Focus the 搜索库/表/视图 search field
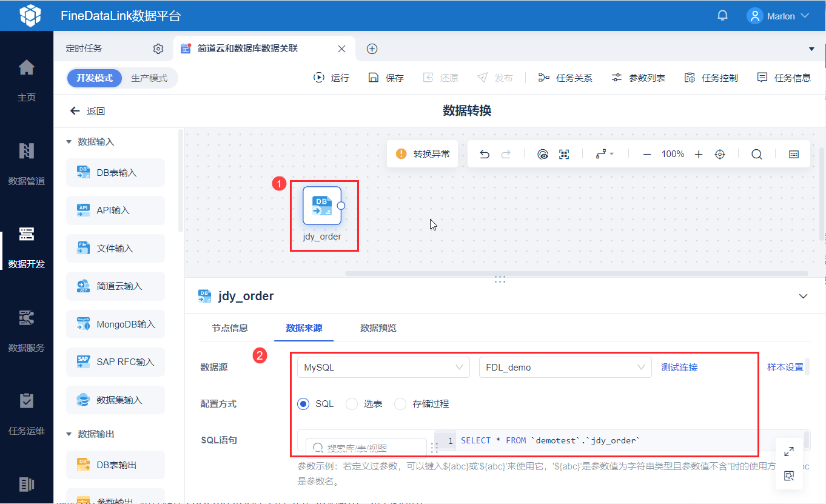826x504 pixels. coord(366,448)
